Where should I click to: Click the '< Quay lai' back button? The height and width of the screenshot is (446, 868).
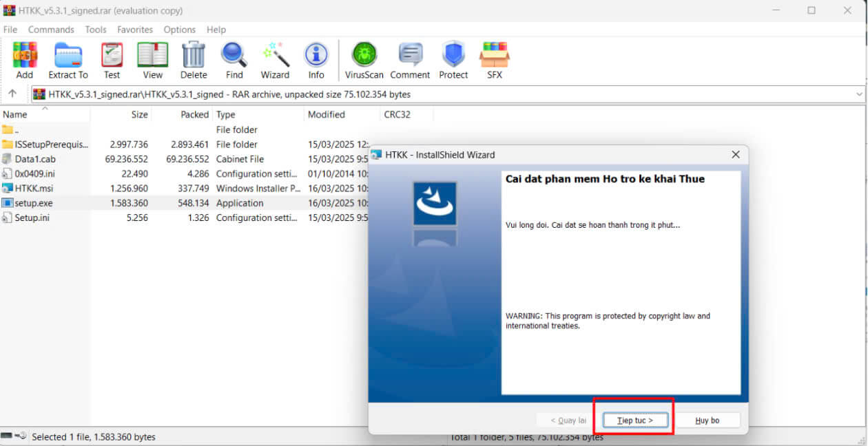pos(568,420)
